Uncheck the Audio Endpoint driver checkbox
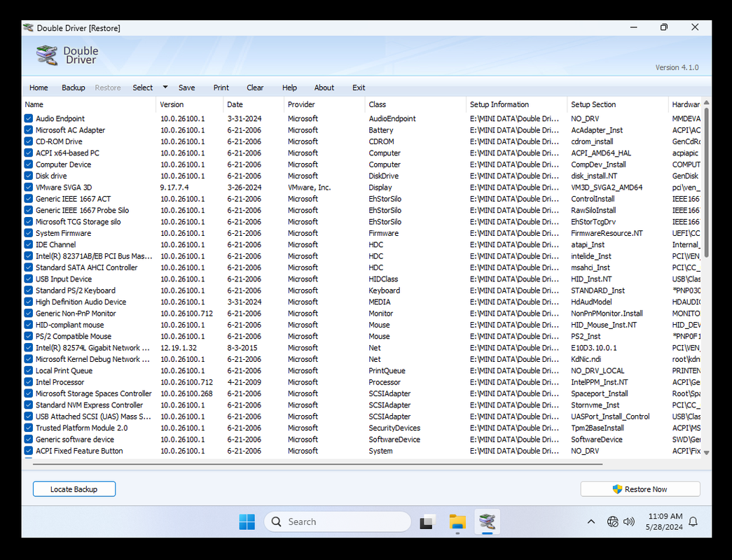The height and width of the screenshot is (560, 732). point(29,118)
